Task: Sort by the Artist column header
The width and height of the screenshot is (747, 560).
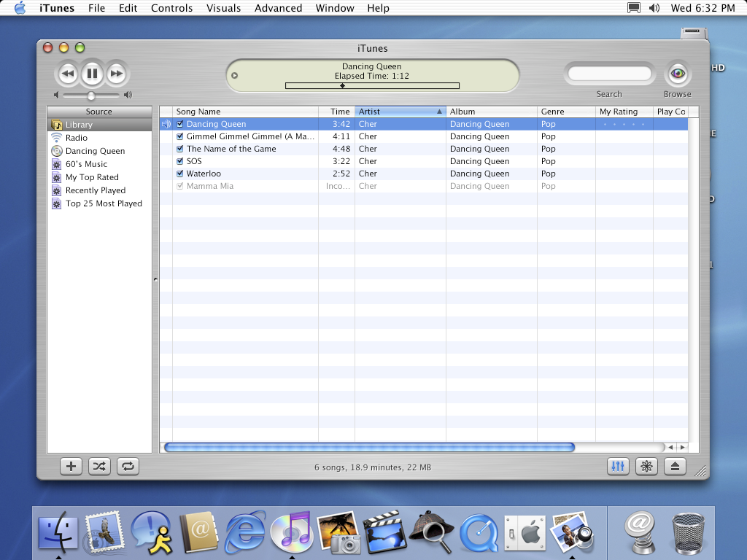Action: [400, 112]
